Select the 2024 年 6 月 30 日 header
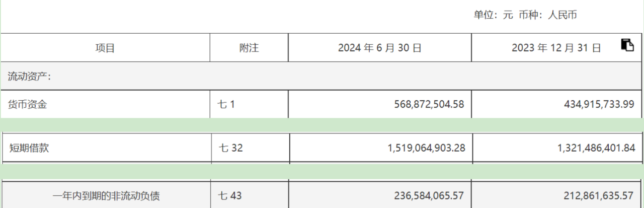The image size is (644, 208). coord(380,48)
